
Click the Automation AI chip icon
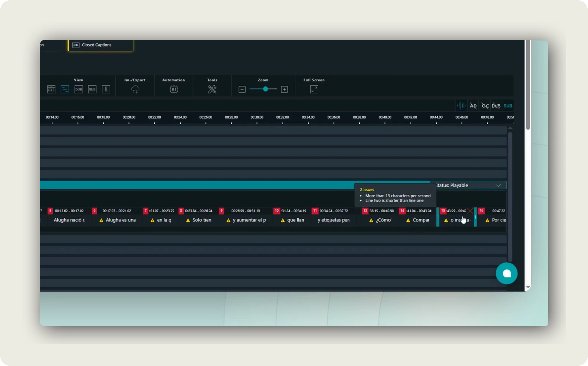pos(173,89)
